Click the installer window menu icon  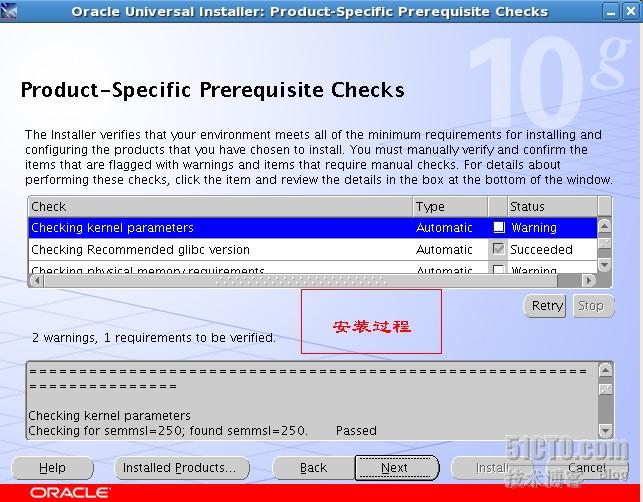coord(9,11)
